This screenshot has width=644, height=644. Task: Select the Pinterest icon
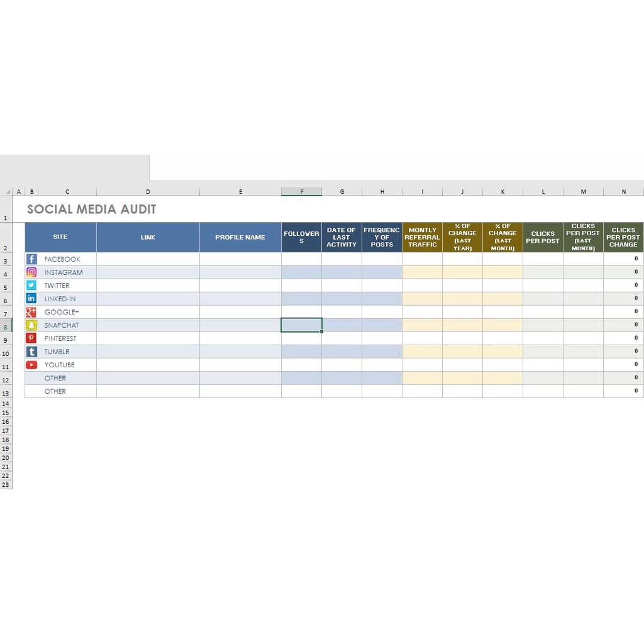tap(31, 338)
